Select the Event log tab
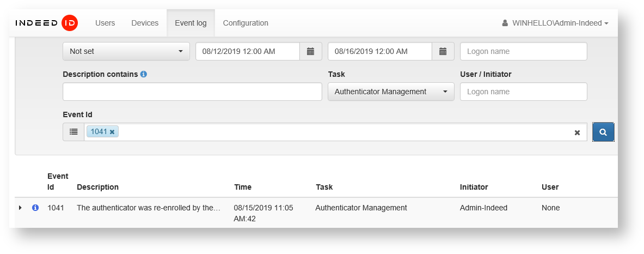Screen dimensions: 644x254 191,23
